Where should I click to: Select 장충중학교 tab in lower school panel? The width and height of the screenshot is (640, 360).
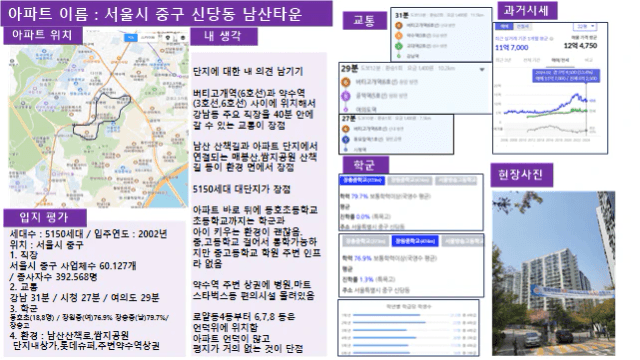366,241
